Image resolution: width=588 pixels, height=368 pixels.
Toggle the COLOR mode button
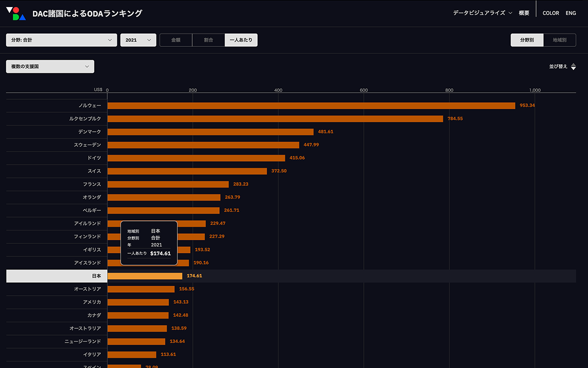[551, 13]
